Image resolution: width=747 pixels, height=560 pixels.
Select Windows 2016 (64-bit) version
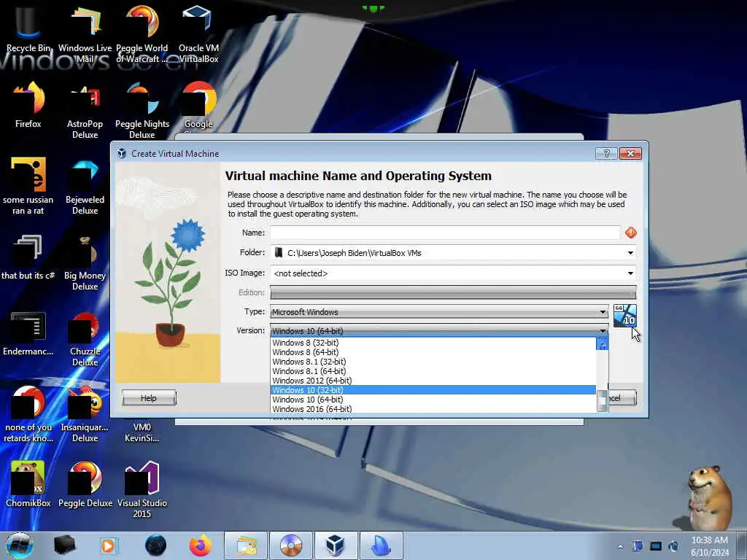433,409
